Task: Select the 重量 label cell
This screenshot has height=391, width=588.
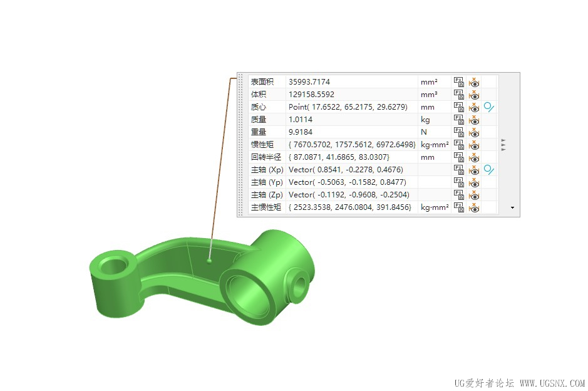Action: [x=267, y=132]
